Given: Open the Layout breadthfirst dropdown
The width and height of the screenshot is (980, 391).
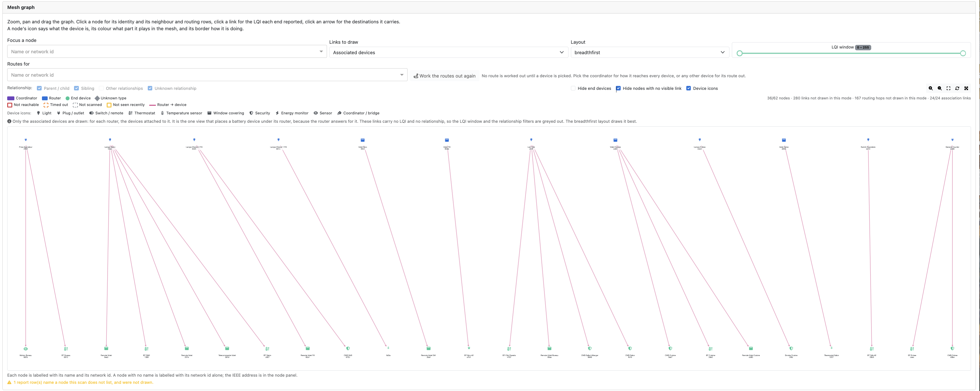Looking at the screenshot, I should [x=650, y=52].
